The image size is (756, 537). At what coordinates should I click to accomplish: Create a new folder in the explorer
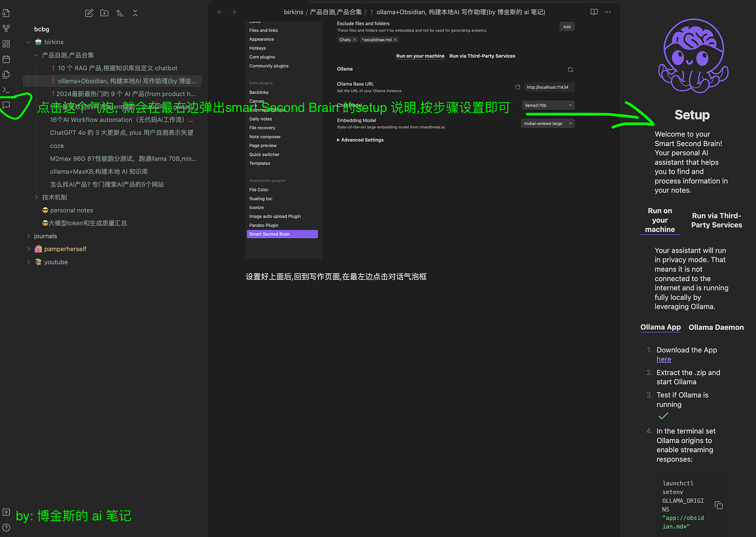coord(104,13)
